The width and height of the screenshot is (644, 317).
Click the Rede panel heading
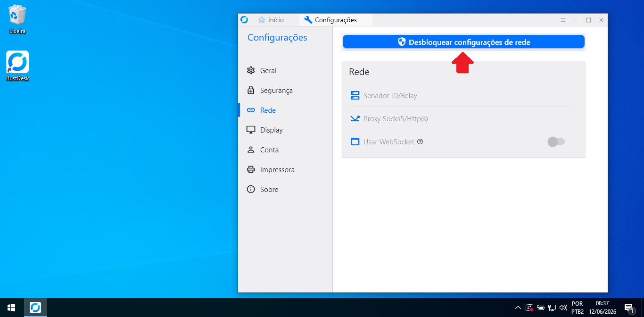click(x=359, y=72)
